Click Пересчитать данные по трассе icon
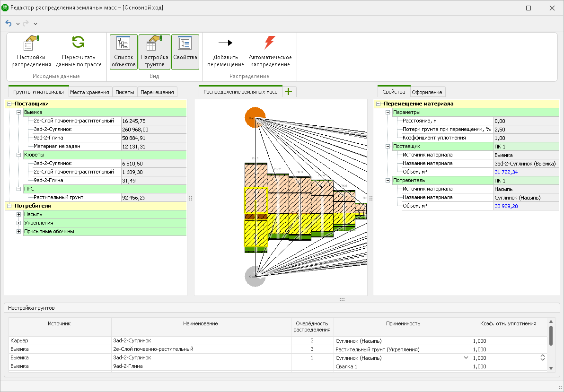The height and width of the screenshot is (392, 564). (79, 52)
